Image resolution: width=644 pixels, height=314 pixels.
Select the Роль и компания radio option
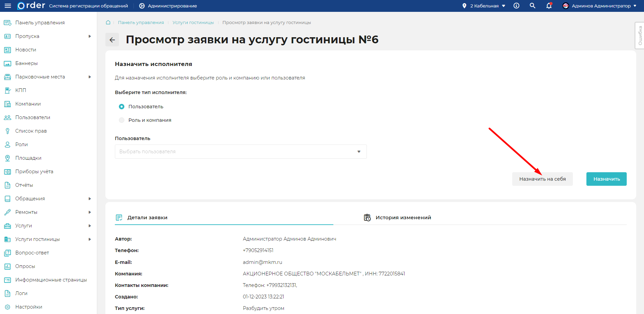[x=122, y=120]
